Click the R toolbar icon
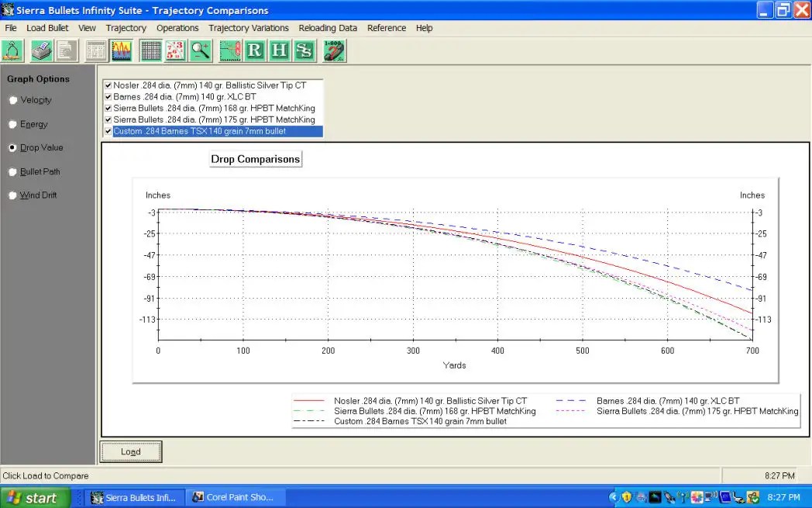The width and height of the screenshot is (812, 508). point(254,51)
